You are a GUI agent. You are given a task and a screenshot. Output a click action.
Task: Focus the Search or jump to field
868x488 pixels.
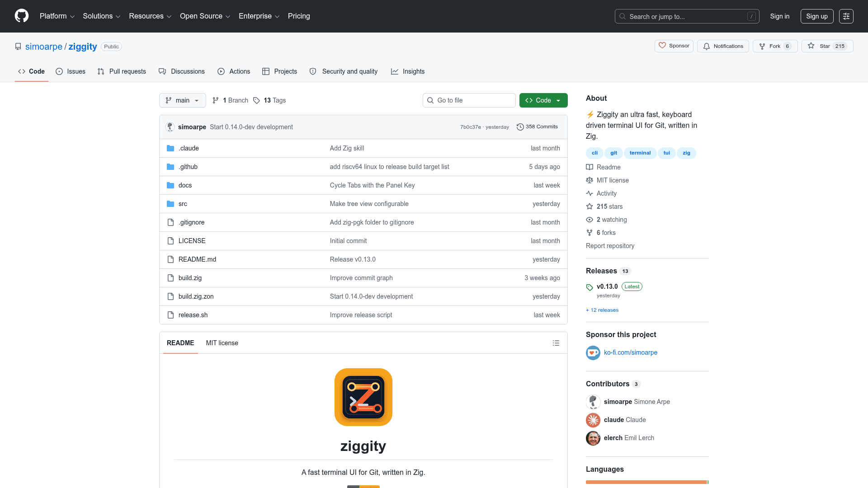pyautogui.click(x=687, y=16)
